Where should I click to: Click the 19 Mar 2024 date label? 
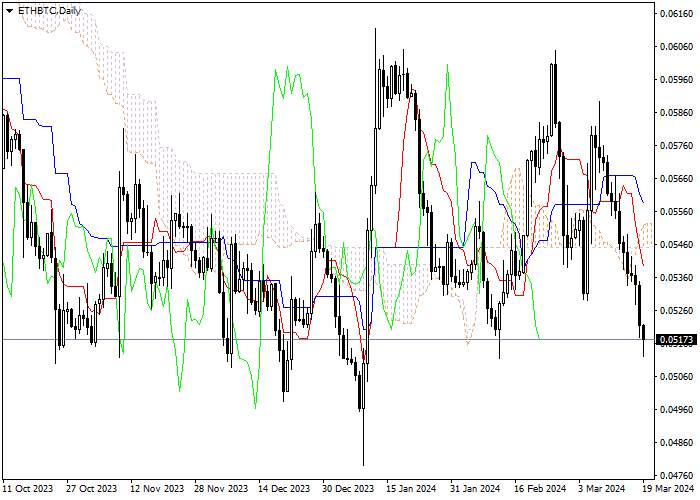pos(668,489)
